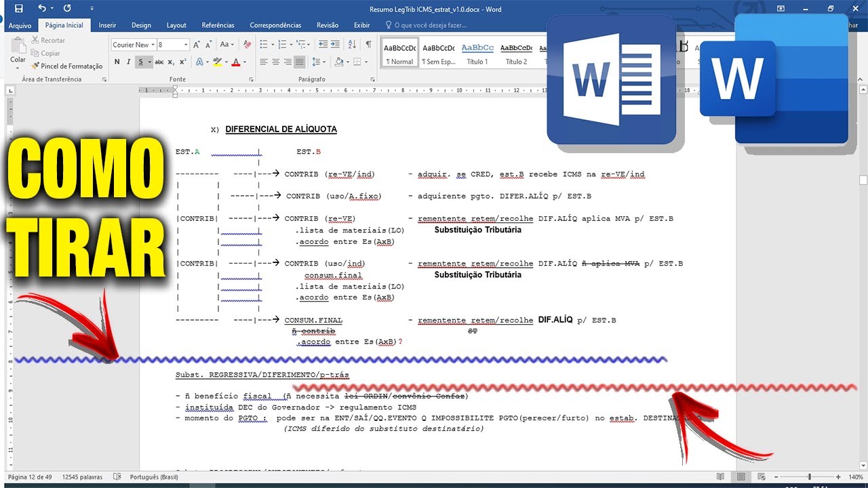Toggle bold formatting (N)

point(117,62)
